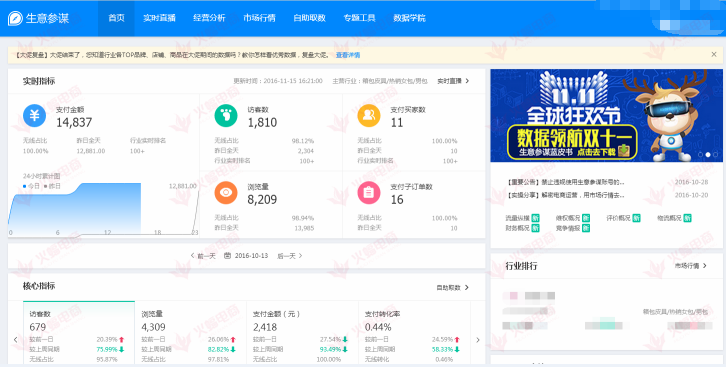Click the calendar icon beside 2016-10-13
The image size is (726, 367).
pos(227,255)
